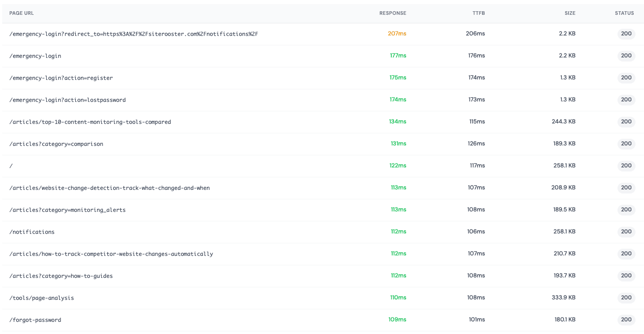Click the 244.3 KB size value

(x=564, y=122)
